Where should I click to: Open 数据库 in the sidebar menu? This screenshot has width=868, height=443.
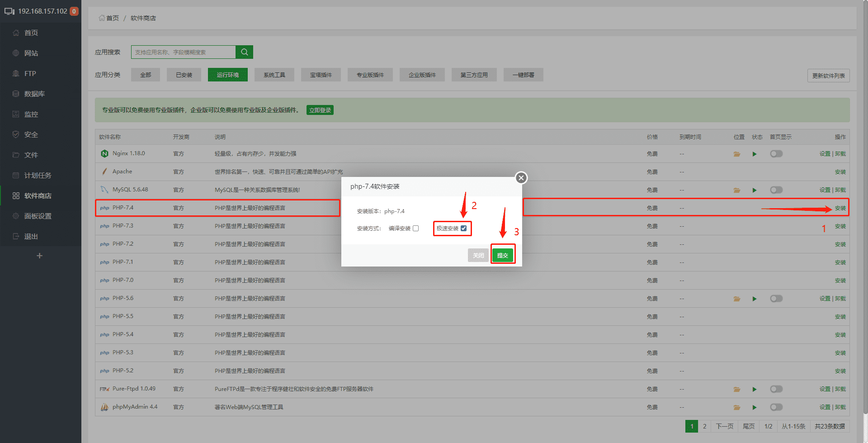pos(34,94)
